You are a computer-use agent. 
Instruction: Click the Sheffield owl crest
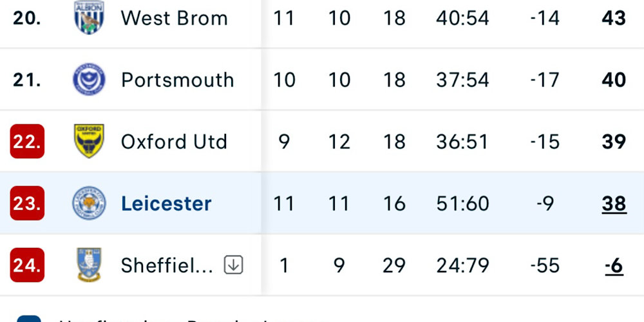[88, 265]
